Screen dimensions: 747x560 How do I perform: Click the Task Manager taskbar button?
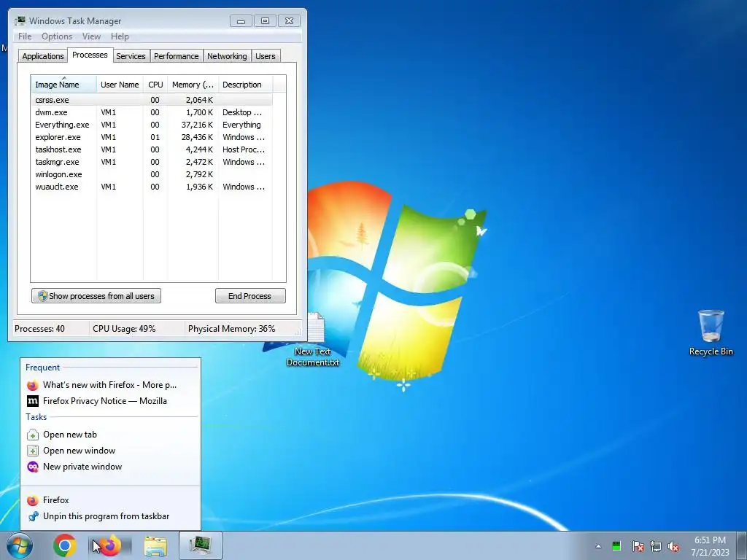(x=201, y=545)
